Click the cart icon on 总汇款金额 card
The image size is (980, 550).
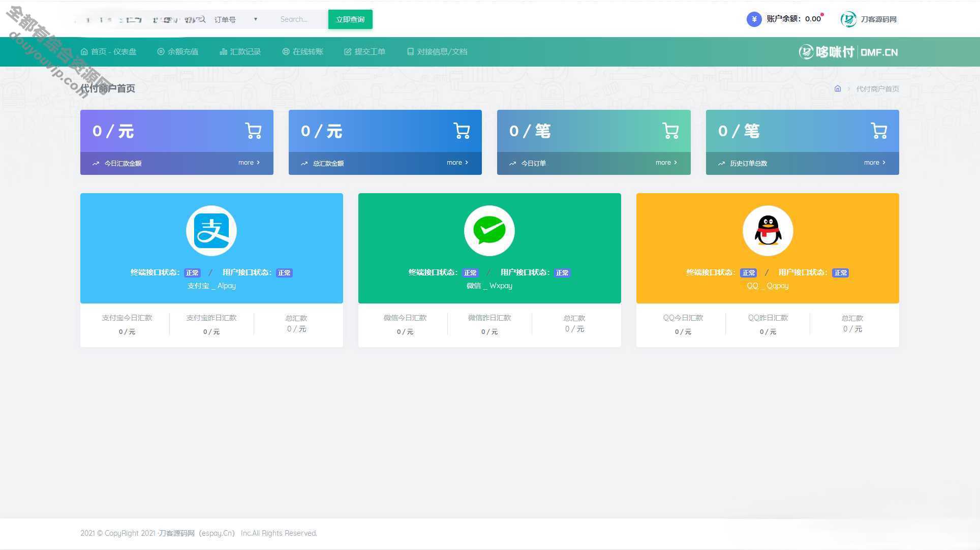click(x=462, y=131)
